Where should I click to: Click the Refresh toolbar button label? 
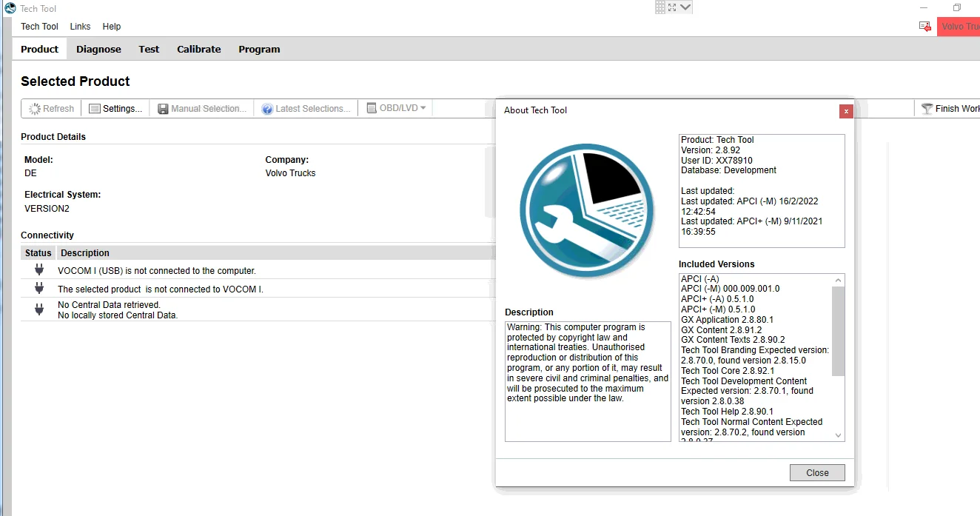[58, 109]
